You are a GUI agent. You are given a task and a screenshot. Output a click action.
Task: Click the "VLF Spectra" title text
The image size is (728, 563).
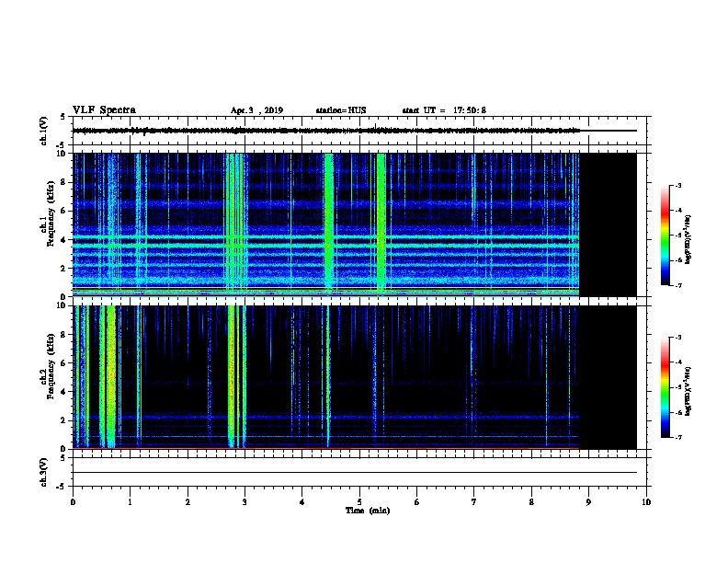tap(104, 110)
